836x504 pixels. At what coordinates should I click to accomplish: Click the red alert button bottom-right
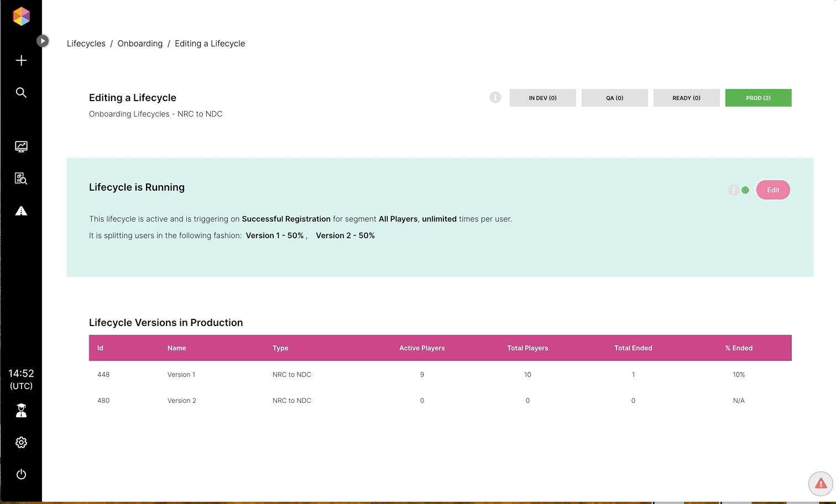pyautogui.click(x=821, y=484)
